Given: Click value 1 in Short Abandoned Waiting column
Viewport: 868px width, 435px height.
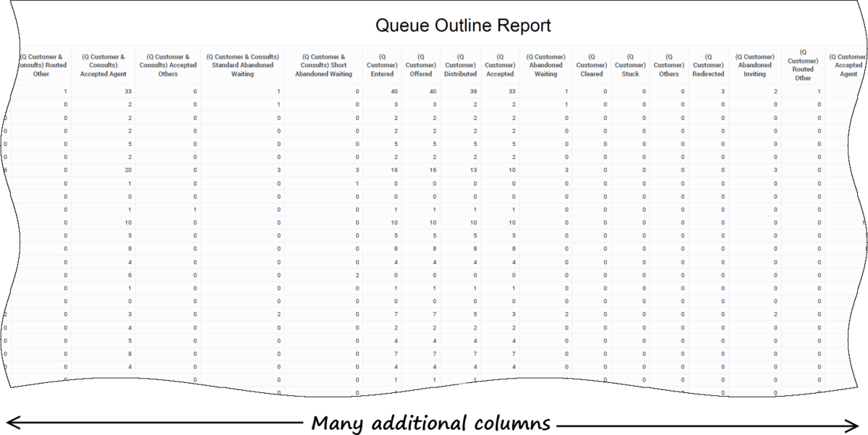Looking at the screenshot, I should click(357, 184).
